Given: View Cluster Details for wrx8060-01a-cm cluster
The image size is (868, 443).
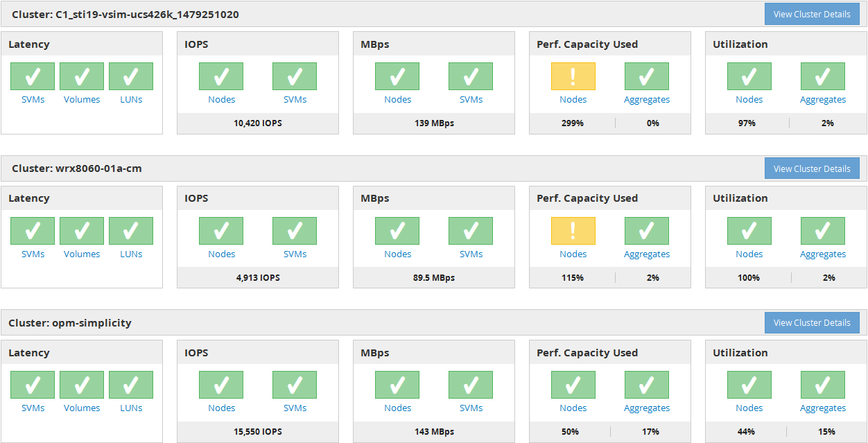Looking at the screenshot, I should point(811,168).
